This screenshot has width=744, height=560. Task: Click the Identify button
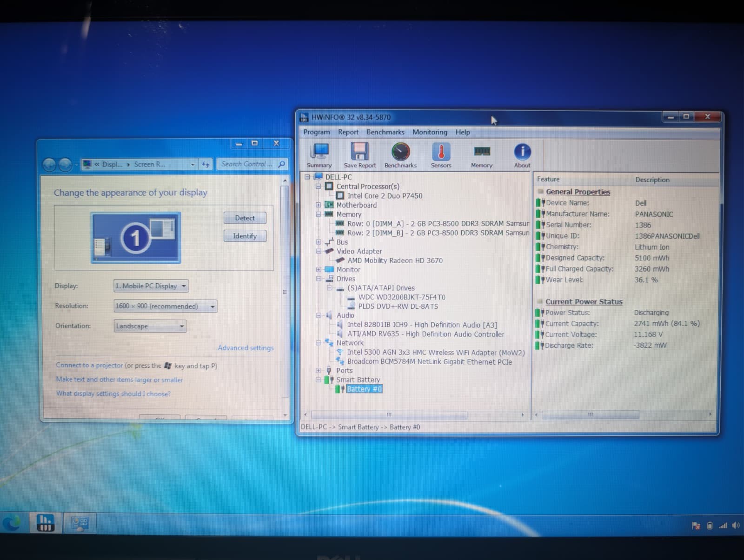pos(245,236)
